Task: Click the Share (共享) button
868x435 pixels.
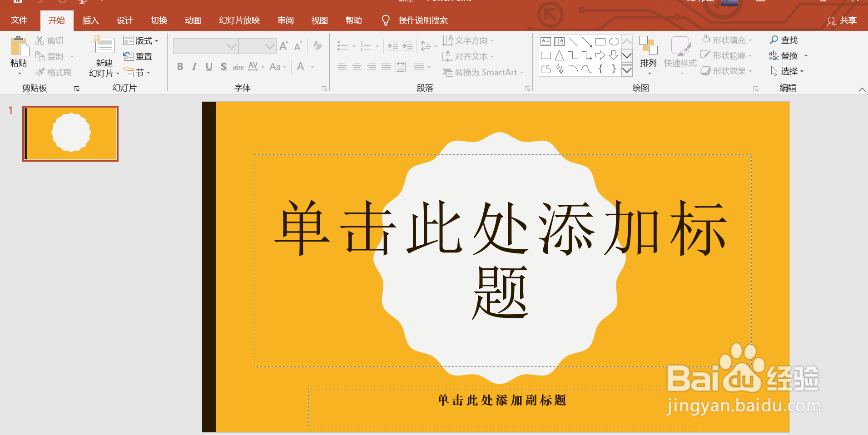Action: pos(842,20)
